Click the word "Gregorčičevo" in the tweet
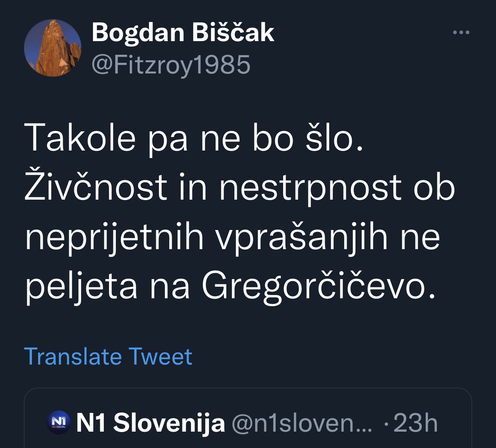 (313, 286)
